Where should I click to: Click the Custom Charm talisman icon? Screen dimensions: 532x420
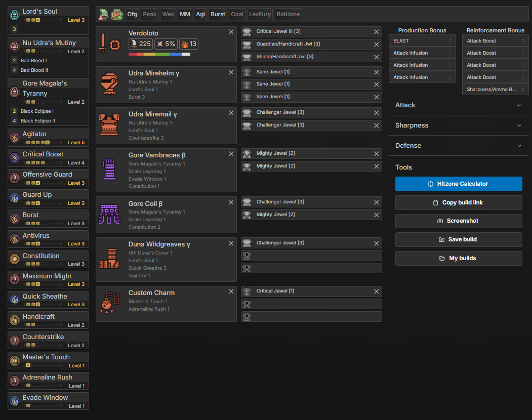[x=110, y=303]
